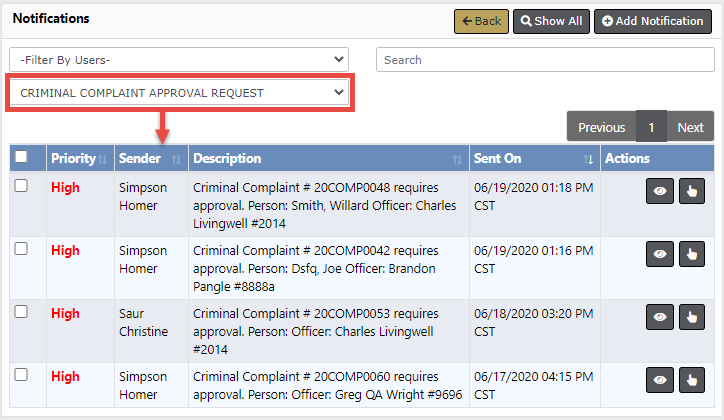View notification for complaint 20COMP0042 via eye icon
This screenshot has width=724, height=420.
[x=659, y=254]
